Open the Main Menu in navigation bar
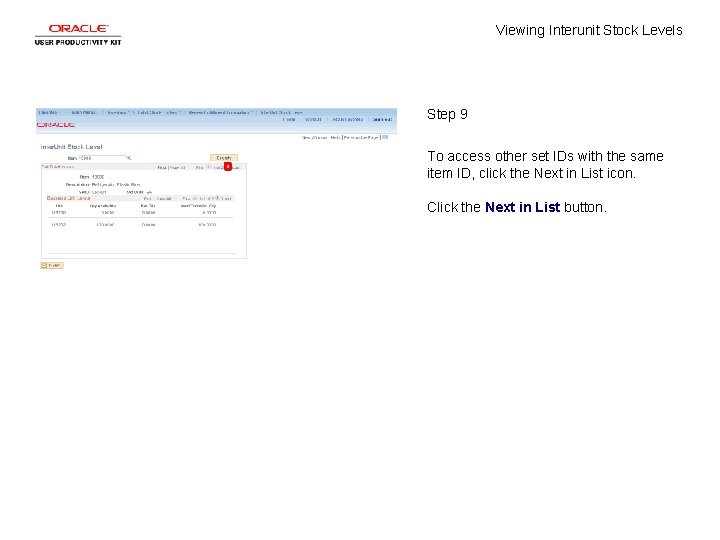 tap(84, 112)
